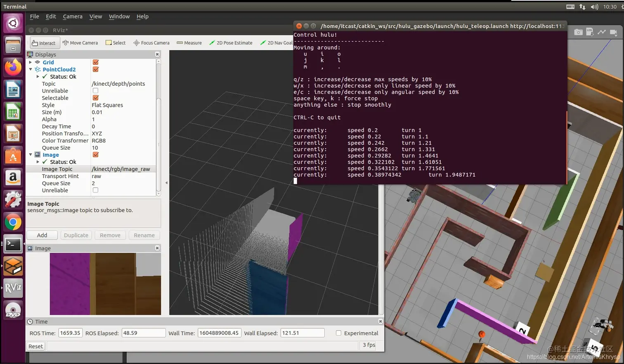Toggle PointCloud2 Unreliable checkbox
This screenshot has width=624, height=364.
click(x=96, y=91)
